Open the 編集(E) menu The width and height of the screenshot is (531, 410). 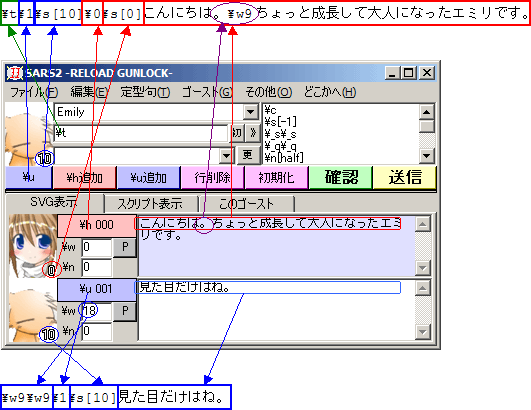point(89,92)
